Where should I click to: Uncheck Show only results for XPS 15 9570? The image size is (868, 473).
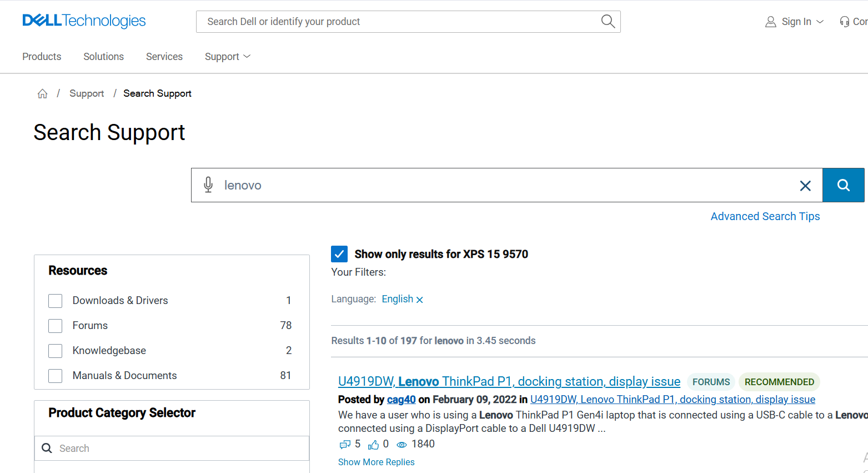339,254
